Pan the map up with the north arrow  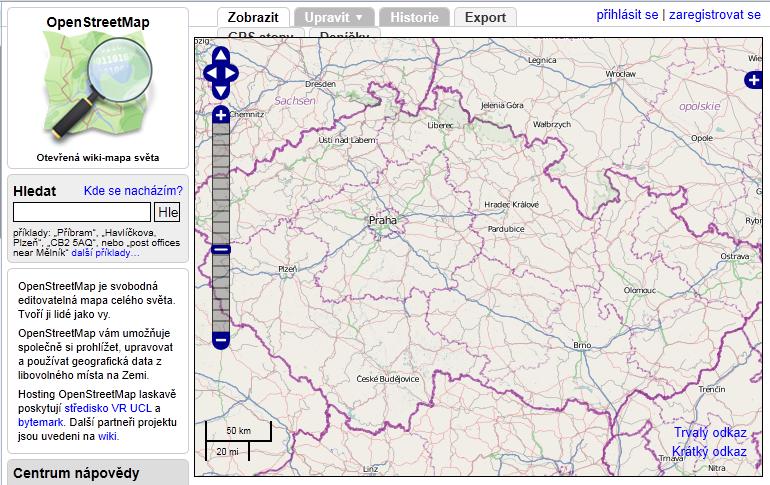click(221, 54)
